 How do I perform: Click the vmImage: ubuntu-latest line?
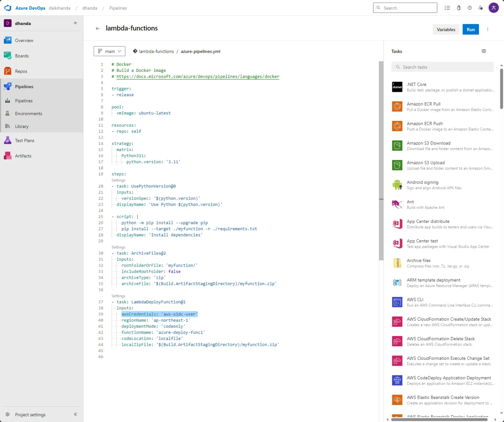click(144, 113)
